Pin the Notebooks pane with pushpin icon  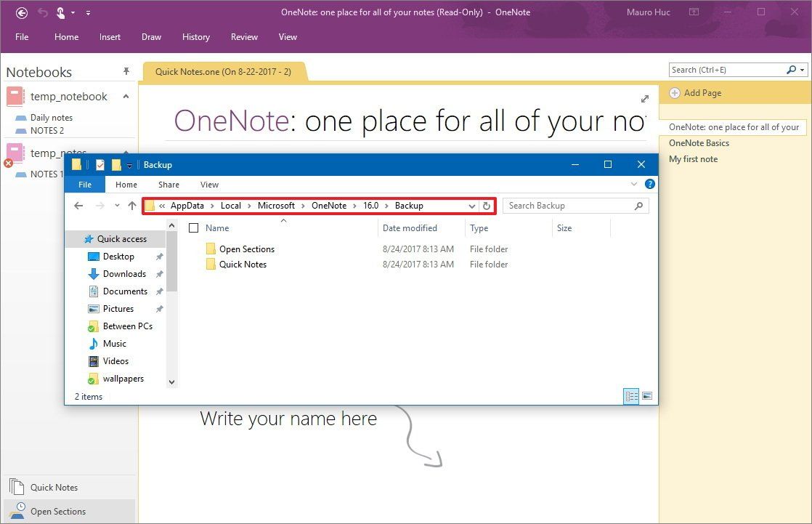pyautogui.click(x=126, y=71)
